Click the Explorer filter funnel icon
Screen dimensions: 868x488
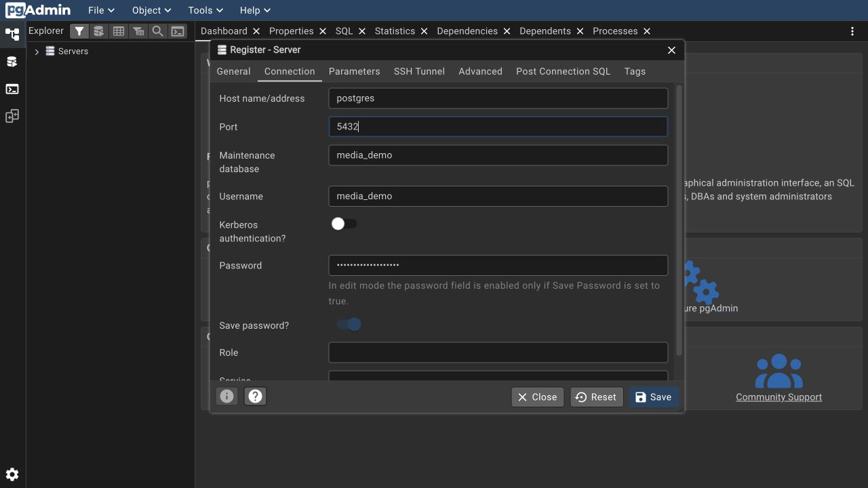[79, 31]
